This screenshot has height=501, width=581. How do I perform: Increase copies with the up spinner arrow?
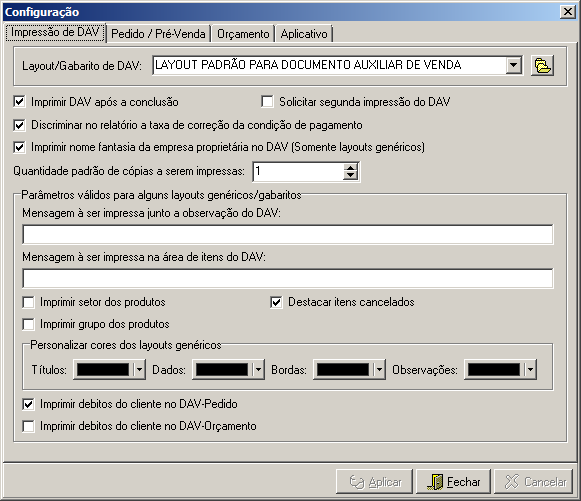coord(350,167)
